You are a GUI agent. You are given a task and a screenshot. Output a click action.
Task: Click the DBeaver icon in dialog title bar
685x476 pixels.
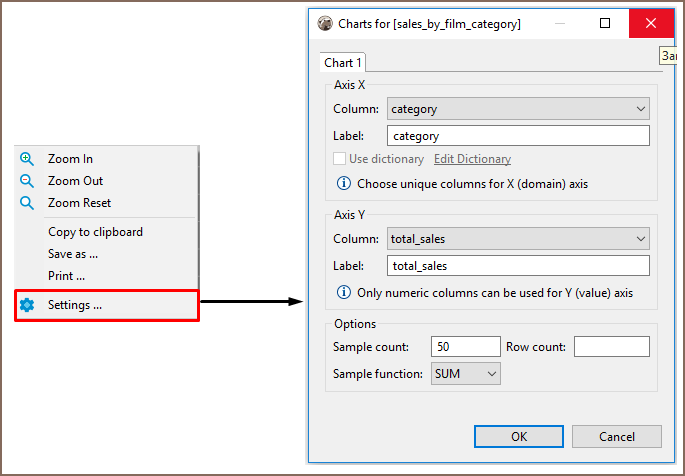click(x=325, y=23)
